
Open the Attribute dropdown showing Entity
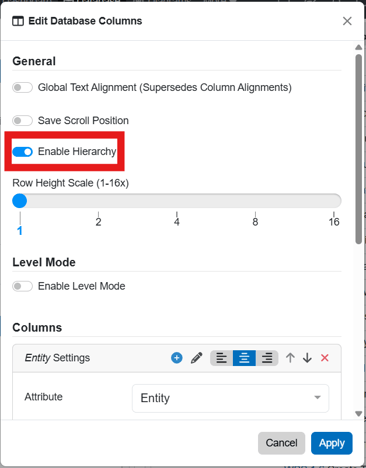click(x=230, y=398)
